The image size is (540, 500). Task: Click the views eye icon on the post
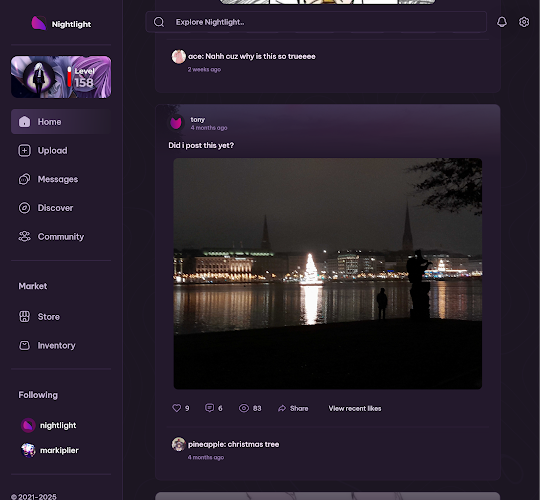[x=243, y=408]
